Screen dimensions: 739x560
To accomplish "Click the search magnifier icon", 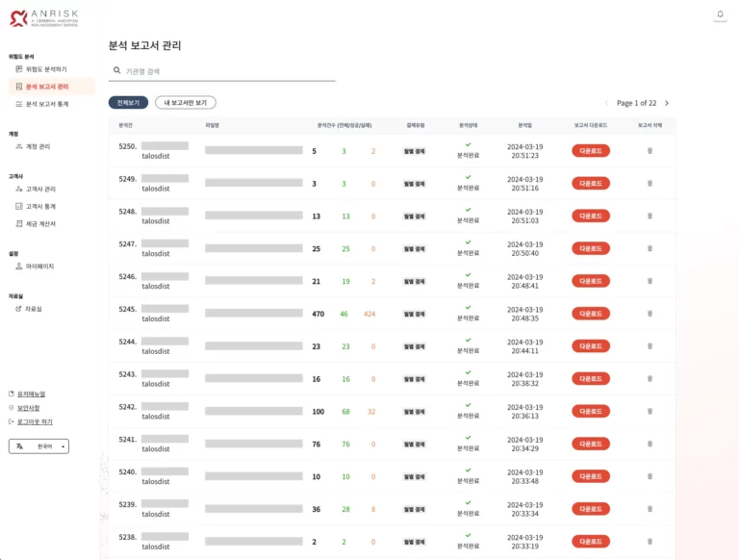I will click(x=117, y=70).
